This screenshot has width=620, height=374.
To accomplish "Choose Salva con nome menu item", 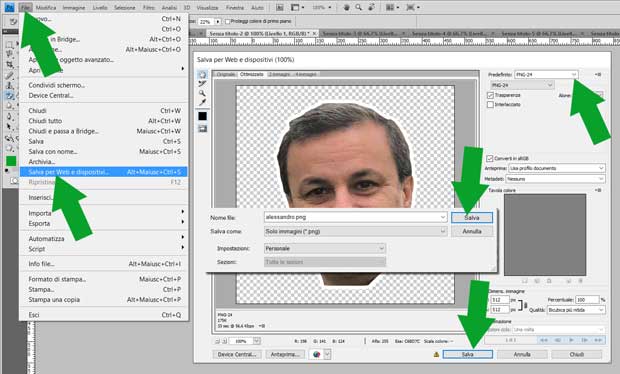I will point(104,151).
